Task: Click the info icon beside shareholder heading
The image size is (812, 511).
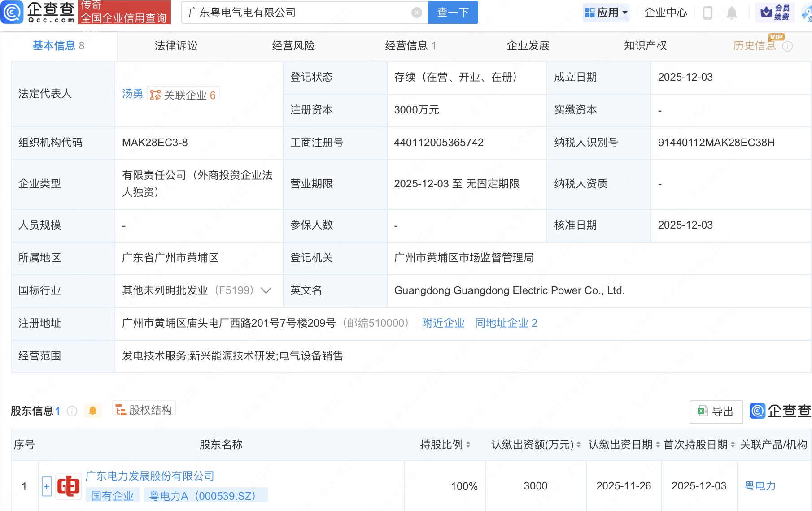Action: [72, 411]
